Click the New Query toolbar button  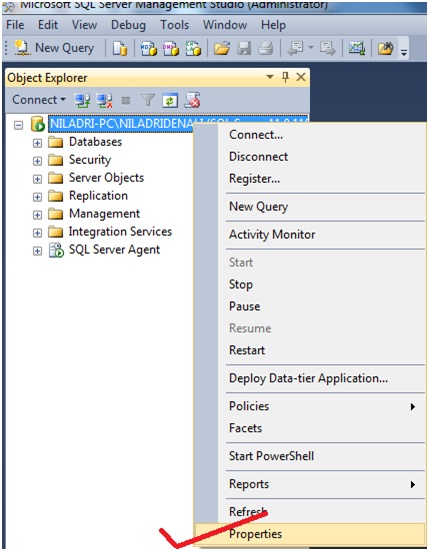54,48
